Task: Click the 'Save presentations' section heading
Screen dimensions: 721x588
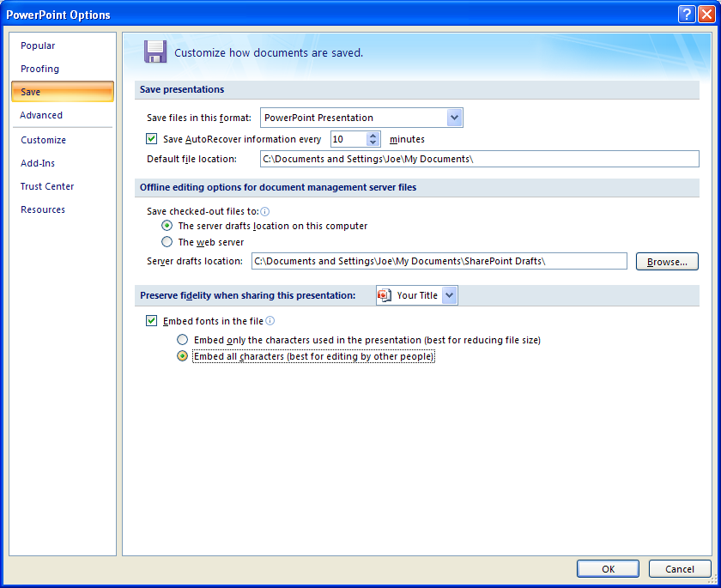Action: [x=182, y=89]
